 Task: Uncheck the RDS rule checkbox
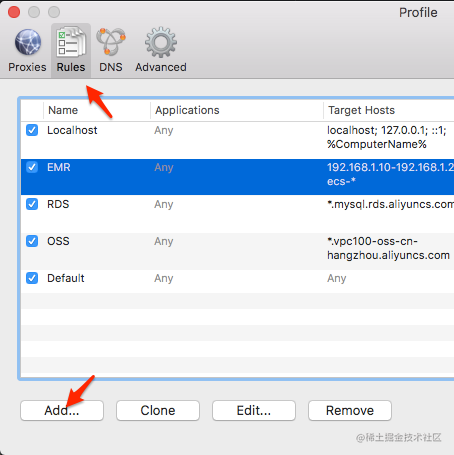coord(32,204)
